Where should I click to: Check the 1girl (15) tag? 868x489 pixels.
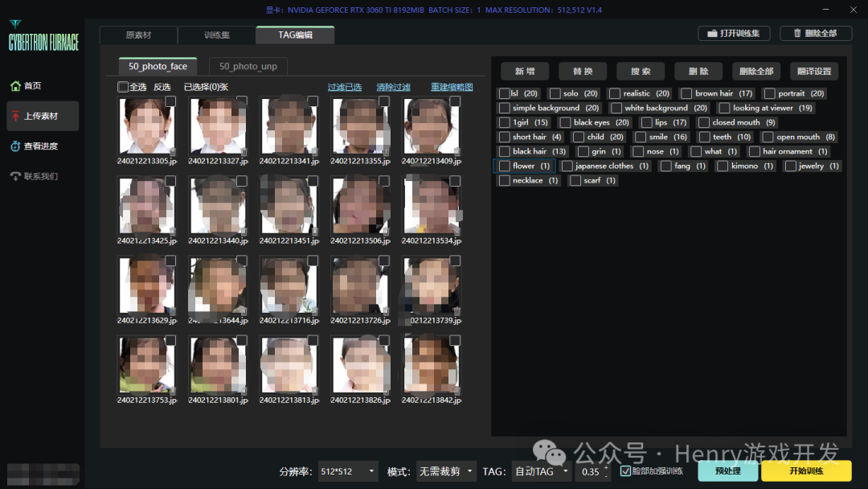504,122
